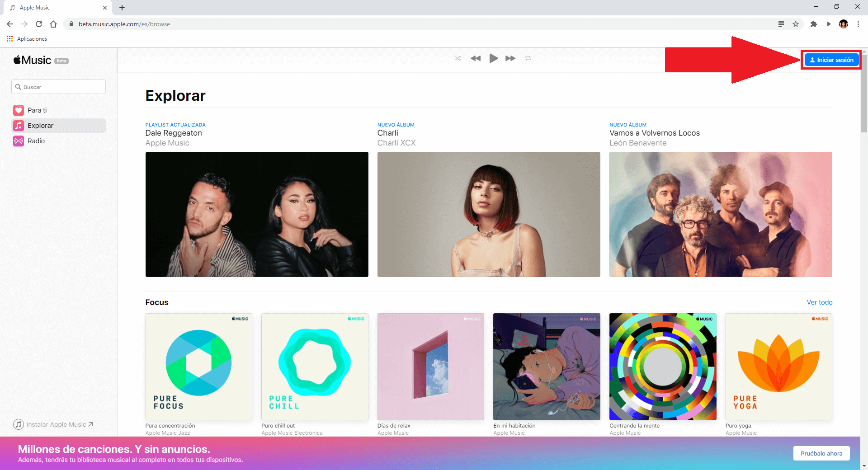The image size is (868, 470).
Task: Open the Centrando la mente tile
Action: (663, 367)
